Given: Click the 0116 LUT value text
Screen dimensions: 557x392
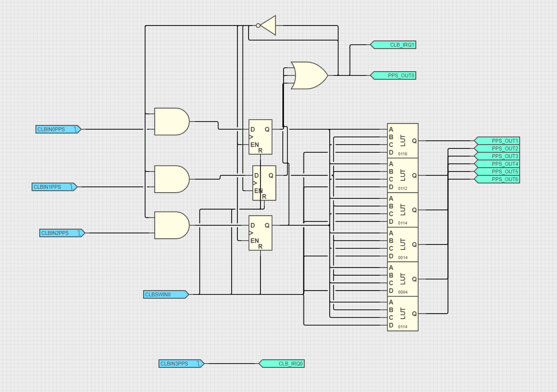Looking at the screenshot, I should point(403,154).
